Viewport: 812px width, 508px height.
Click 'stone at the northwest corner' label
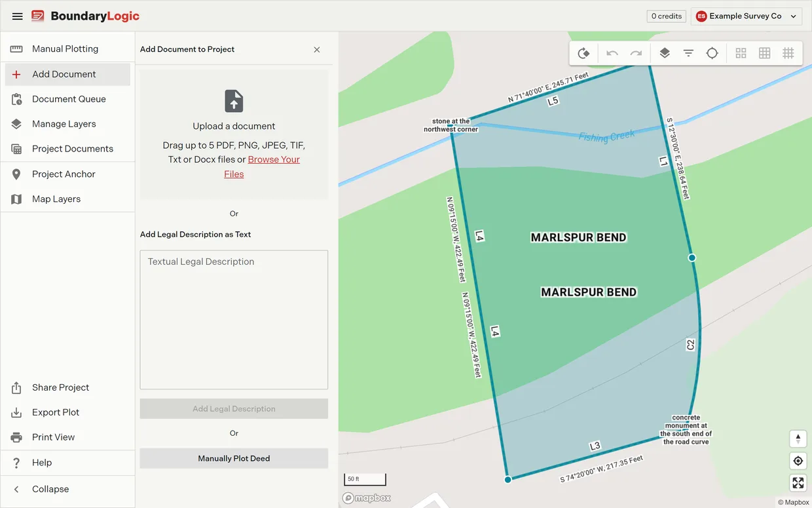451,125
